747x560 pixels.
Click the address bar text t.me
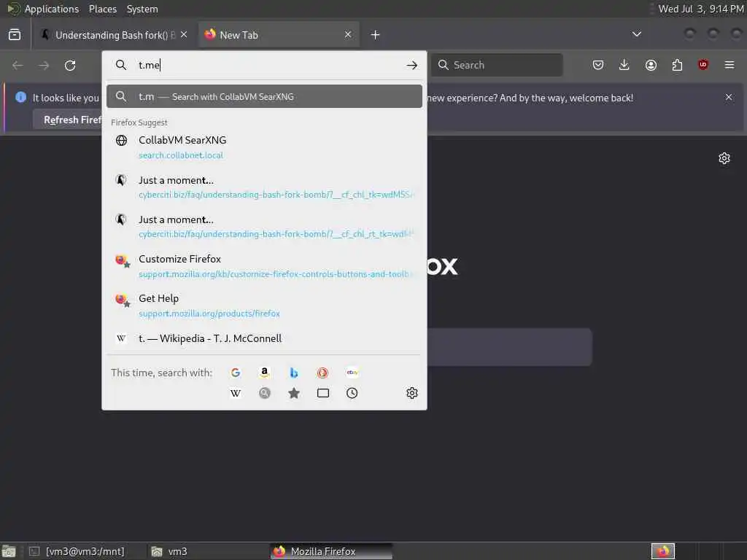point(149,65)
